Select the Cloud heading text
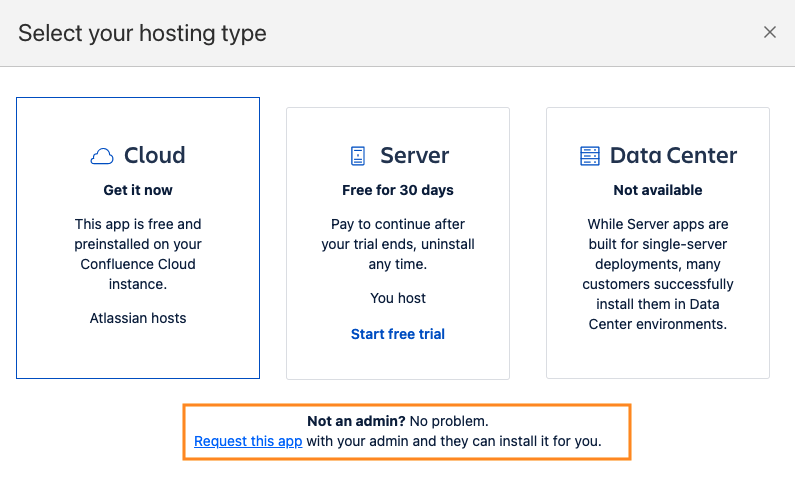The width and height of the screenshot is (795, 479). pyautogui.click(x=154, y=156)
